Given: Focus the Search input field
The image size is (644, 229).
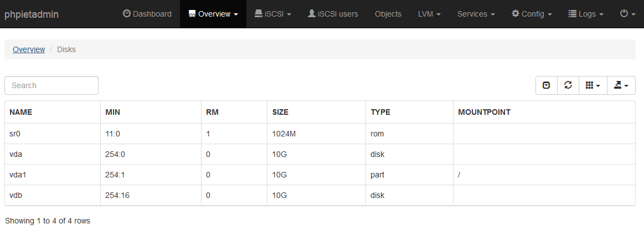Looking at the screenshot, I should tap(51, 85).
